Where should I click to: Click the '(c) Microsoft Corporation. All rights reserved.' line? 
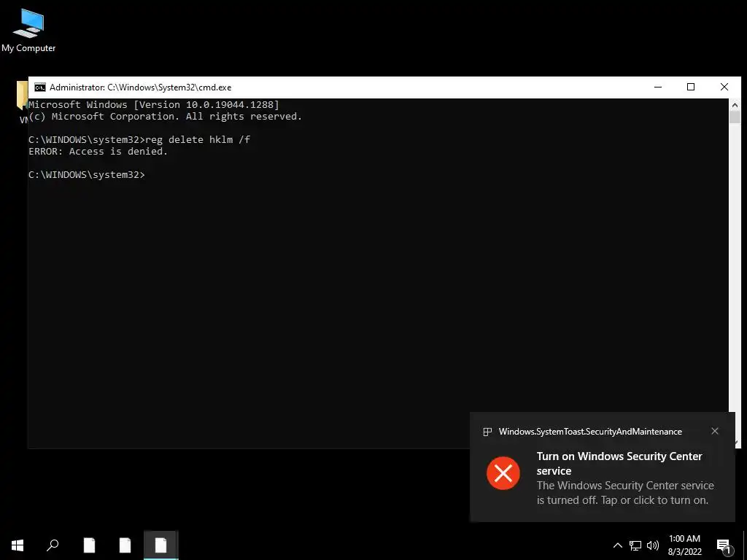(166, 117)
